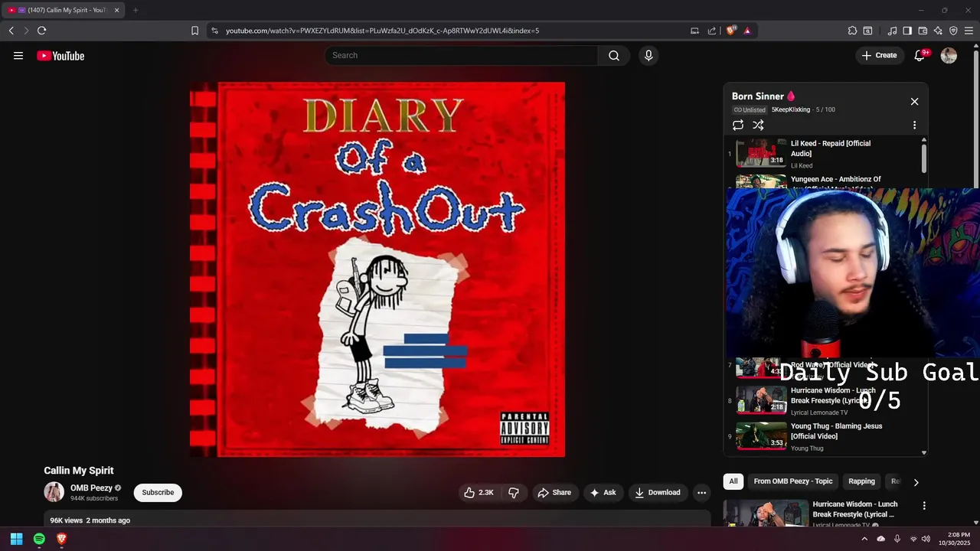Like the Callin My Spirit video

pyautogui.click(x=479, y=492)
